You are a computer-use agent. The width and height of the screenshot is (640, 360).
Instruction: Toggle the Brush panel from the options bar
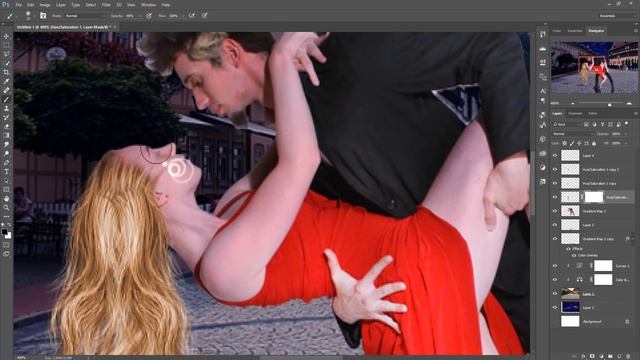point(43,16)
